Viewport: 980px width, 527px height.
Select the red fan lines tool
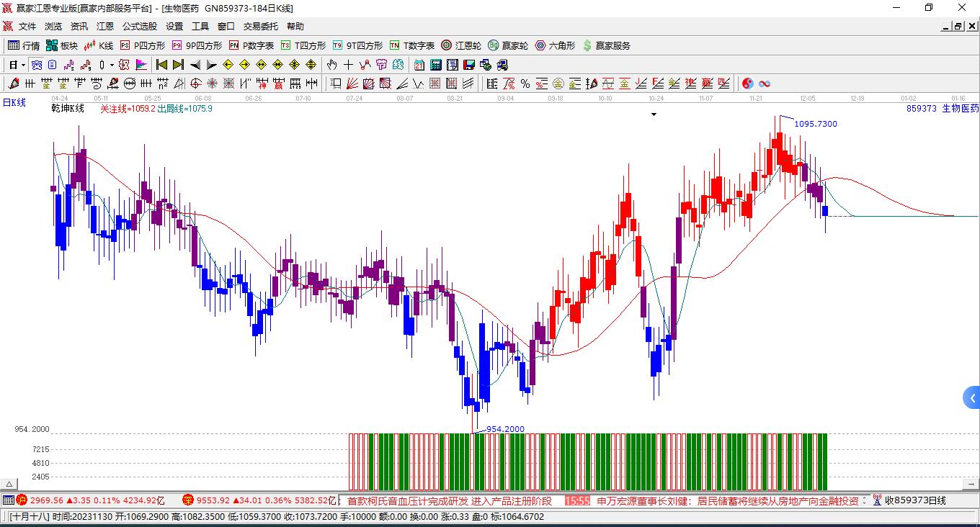352,84
